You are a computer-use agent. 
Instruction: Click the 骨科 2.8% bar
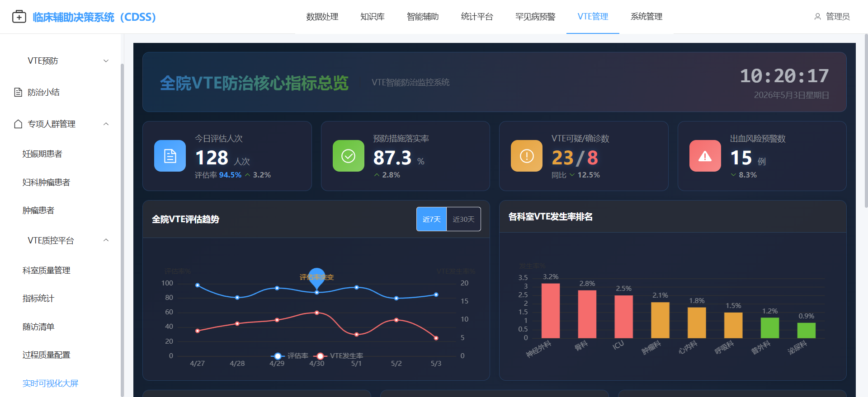coord(587,314)
